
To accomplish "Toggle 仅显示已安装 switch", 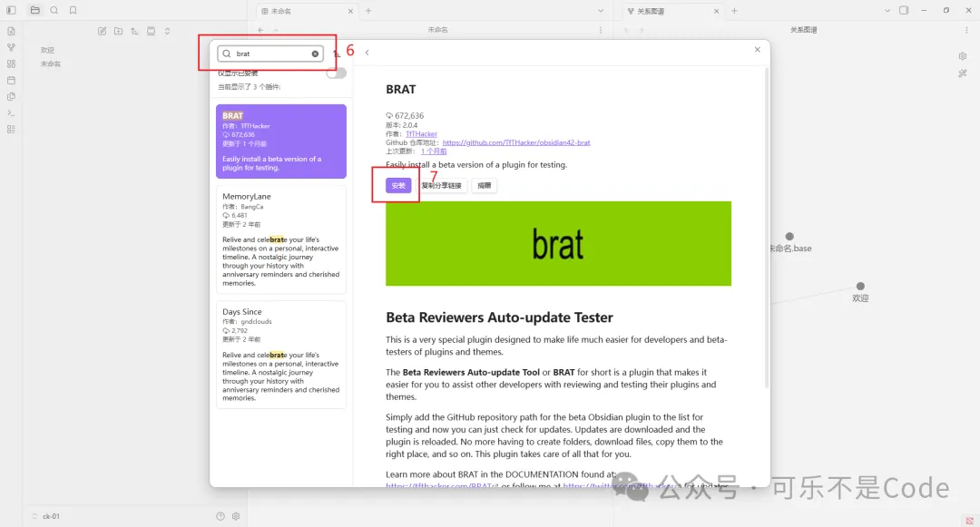I will click(x=336, y=73).
